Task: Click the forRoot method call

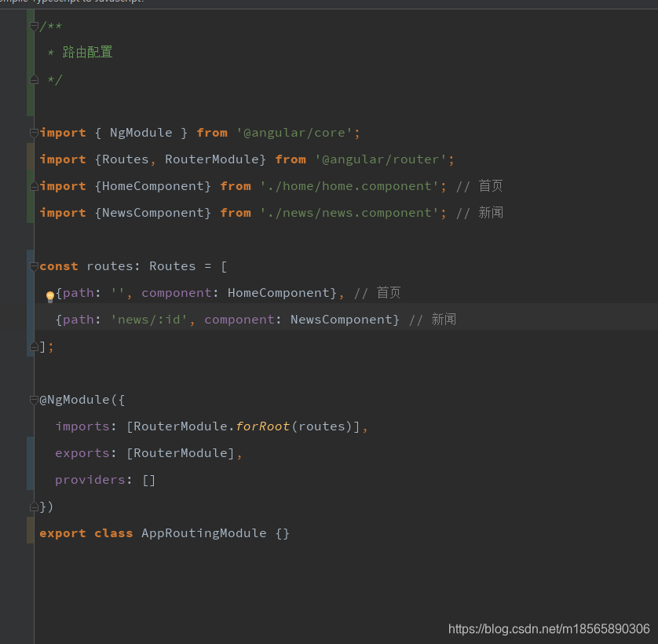Action: (x=262, y=426)
